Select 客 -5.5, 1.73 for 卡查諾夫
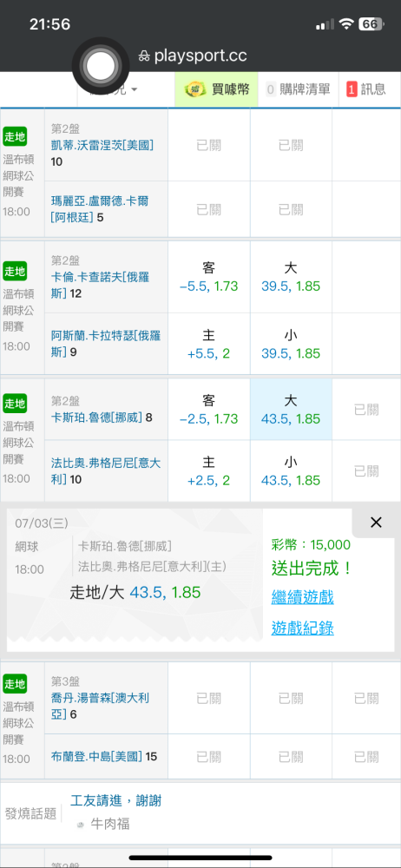 point(209,278)
